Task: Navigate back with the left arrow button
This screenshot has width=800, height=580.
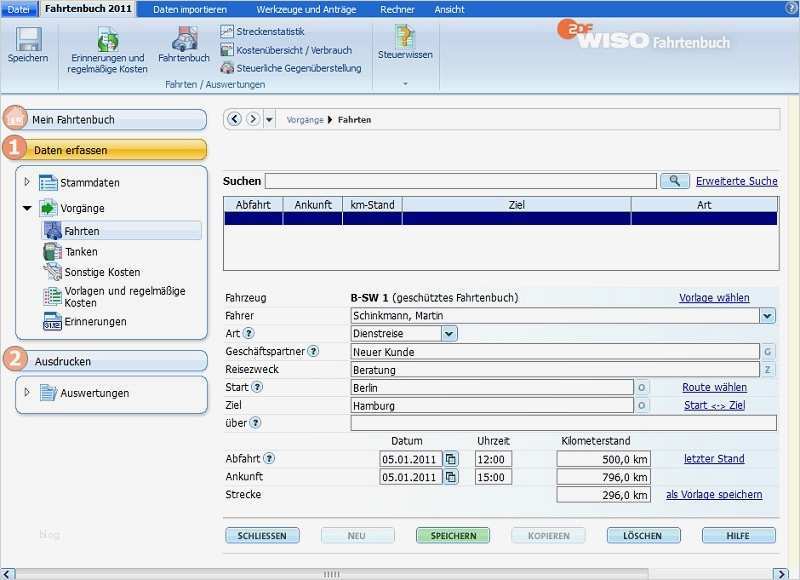Action: [234, 119]
